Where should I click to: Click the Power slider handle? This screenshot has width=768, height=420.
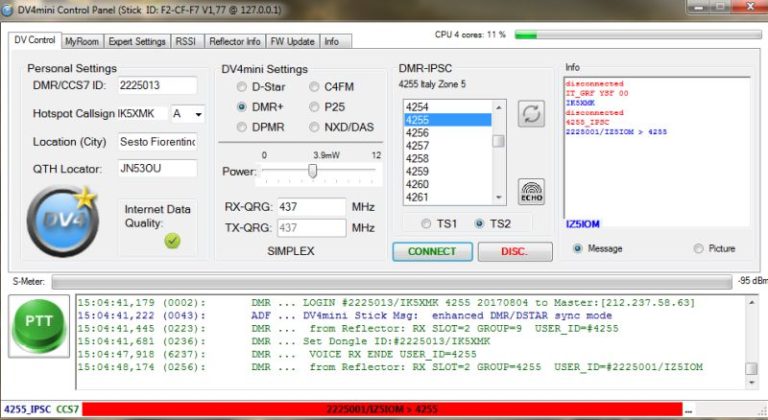click(312, 171)
